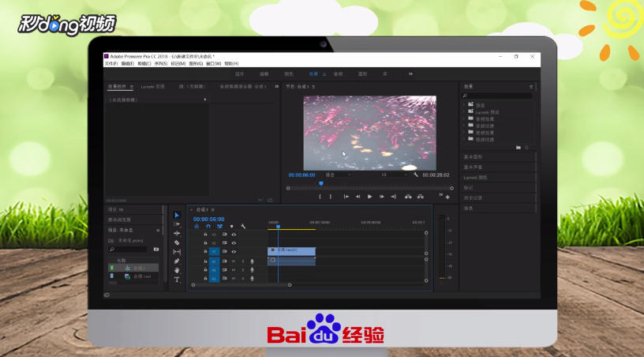Switch to the 组件 workspace
644x357 pixels.
click(x=239, y=74)
